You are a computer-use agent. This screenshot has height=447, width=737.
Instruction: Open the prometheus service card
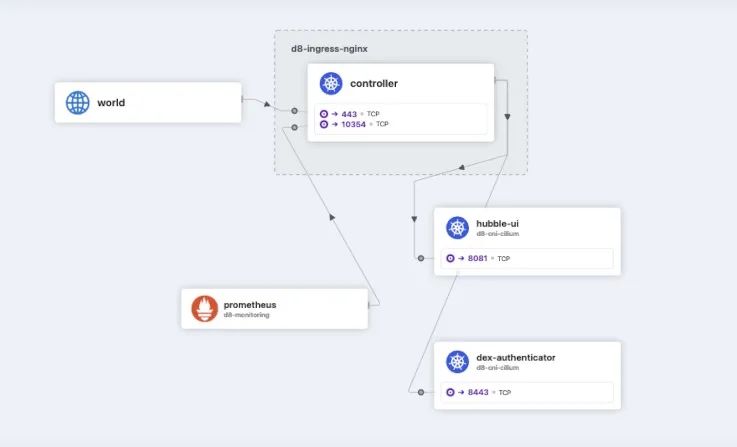pyautogui.click(x=274, y=309)
